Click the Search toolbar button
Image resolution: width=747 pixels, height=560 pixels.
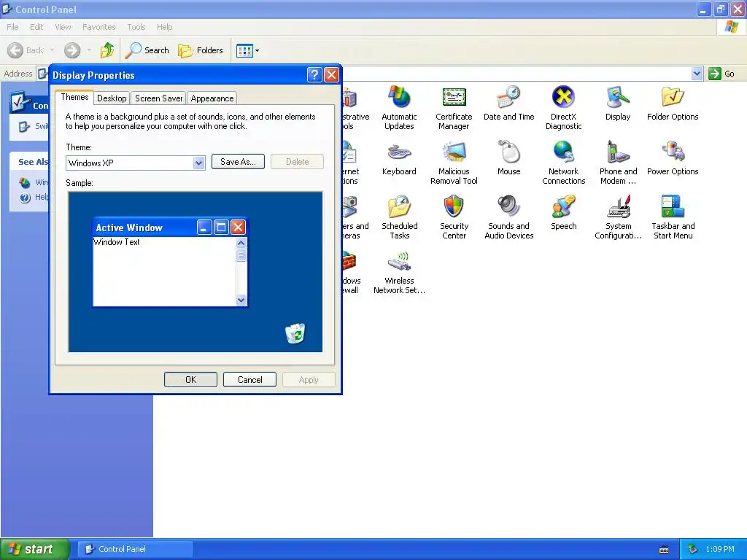pyautogui.click(x=147, y=50)
